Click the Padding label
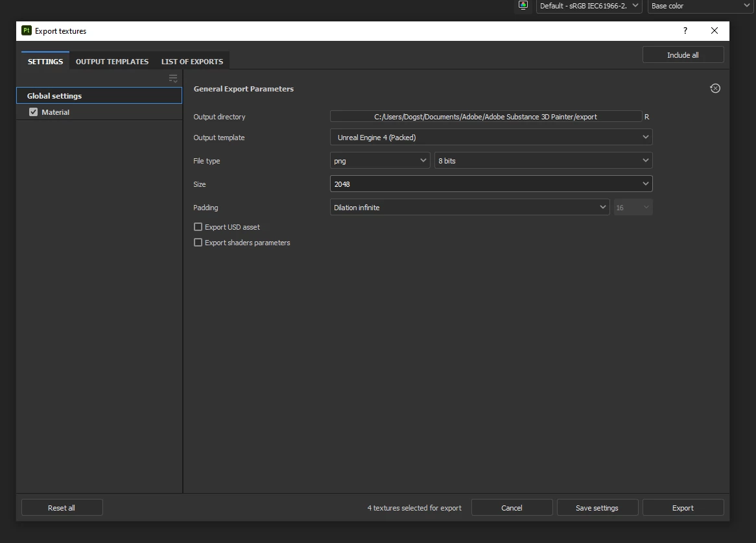 click(206, 208)
